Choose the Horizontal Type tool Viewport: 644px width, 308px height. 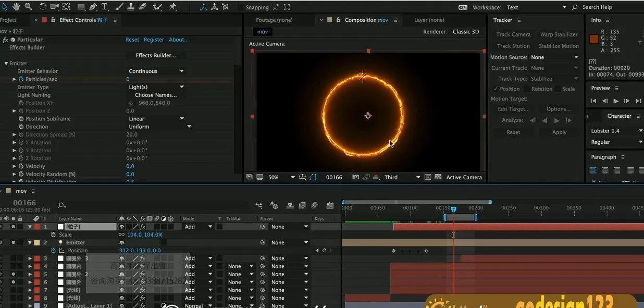pyautogui.click(x=105, y=7)
